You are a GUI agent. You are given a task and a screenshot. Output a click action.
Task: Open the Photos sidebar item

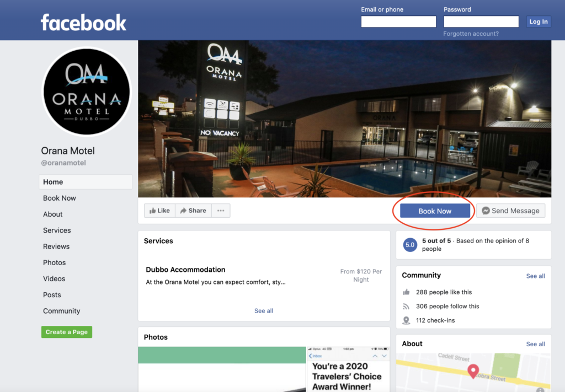(55, 263)
